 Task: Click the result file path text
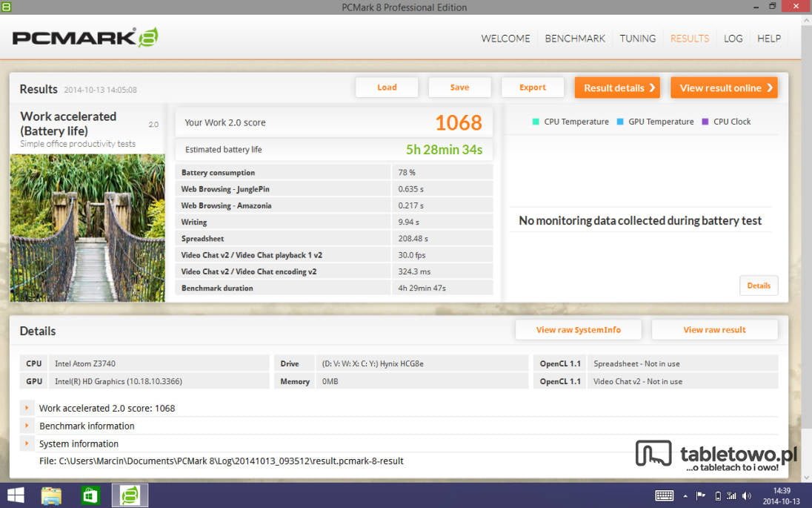(221, 461)
